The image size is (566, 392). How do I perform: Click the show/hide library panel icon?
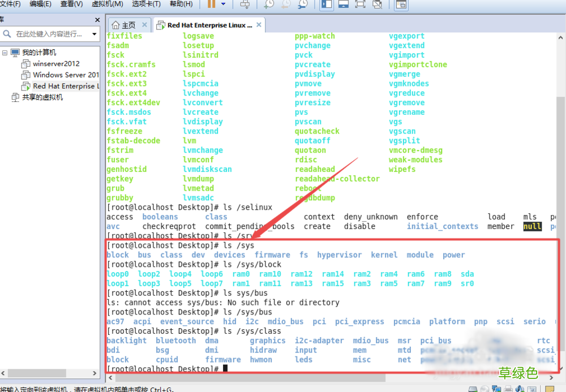click(x=326, y=5)
